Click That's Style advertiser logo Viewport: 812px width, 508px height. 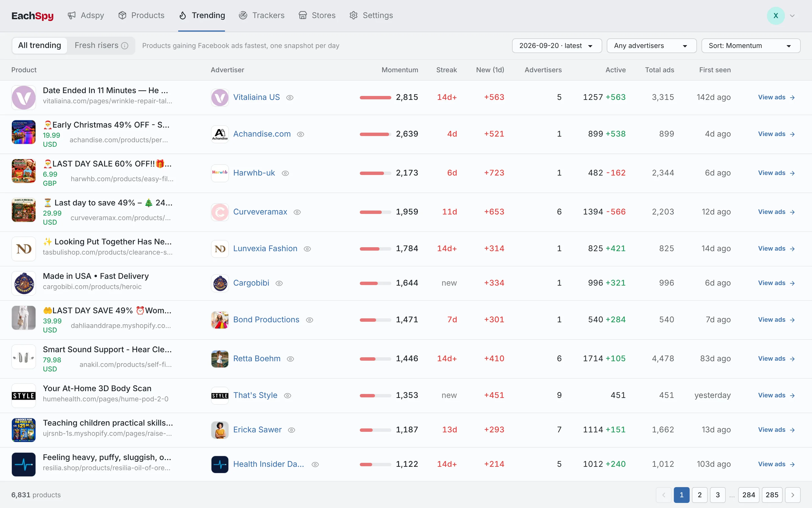(220, 395)
